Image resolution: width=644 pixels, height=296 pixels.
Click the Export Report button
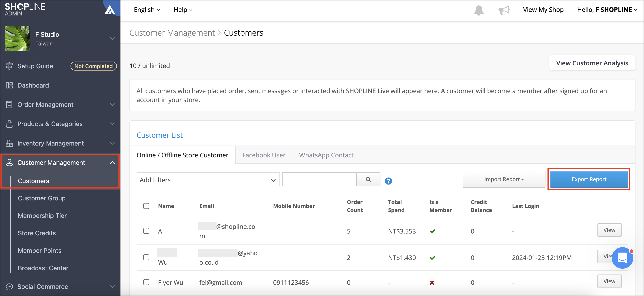point(589,179)
